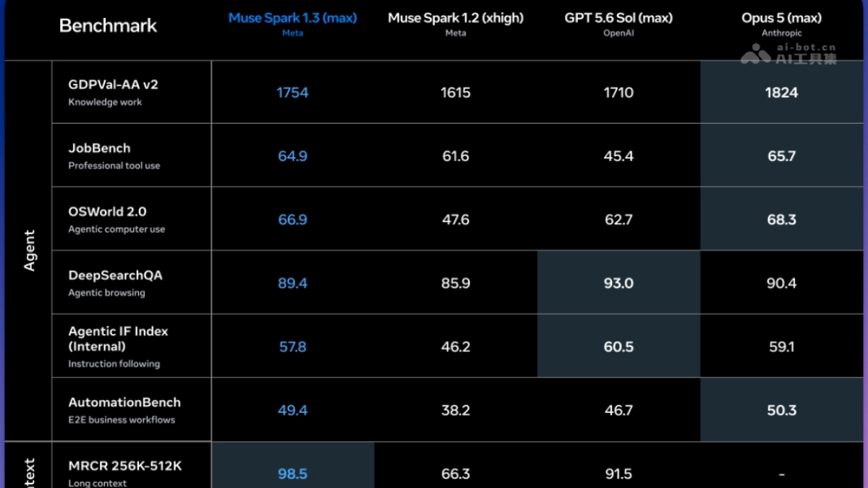The width and height of the screenshot is (868, 488).
Task: Click the Benchmark heading
Action: click(x=108, y=25)
